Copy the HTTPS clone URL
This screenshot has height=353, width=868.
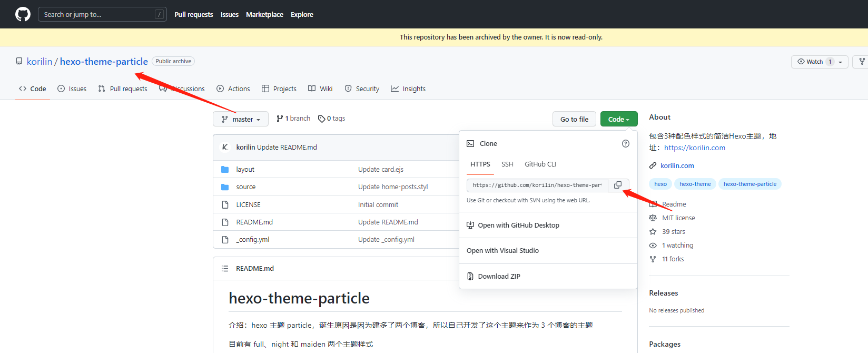[618, 185]
